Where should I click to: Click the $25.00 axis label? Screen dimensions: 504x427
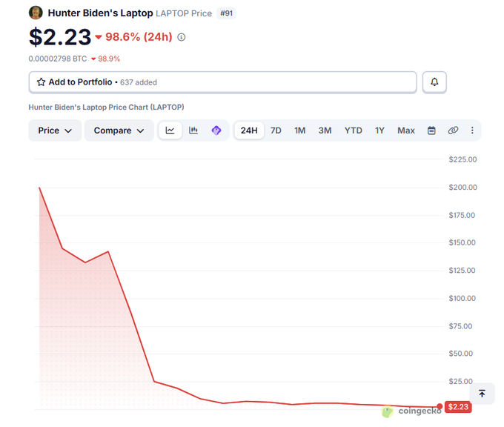tap(460, 382)
